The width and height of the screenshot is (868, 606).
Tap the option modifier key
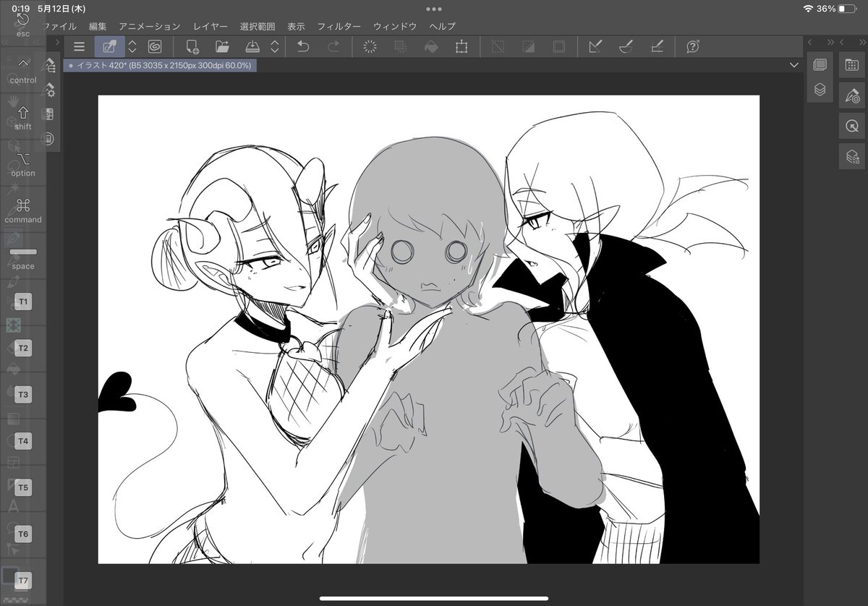click(23, 163)
